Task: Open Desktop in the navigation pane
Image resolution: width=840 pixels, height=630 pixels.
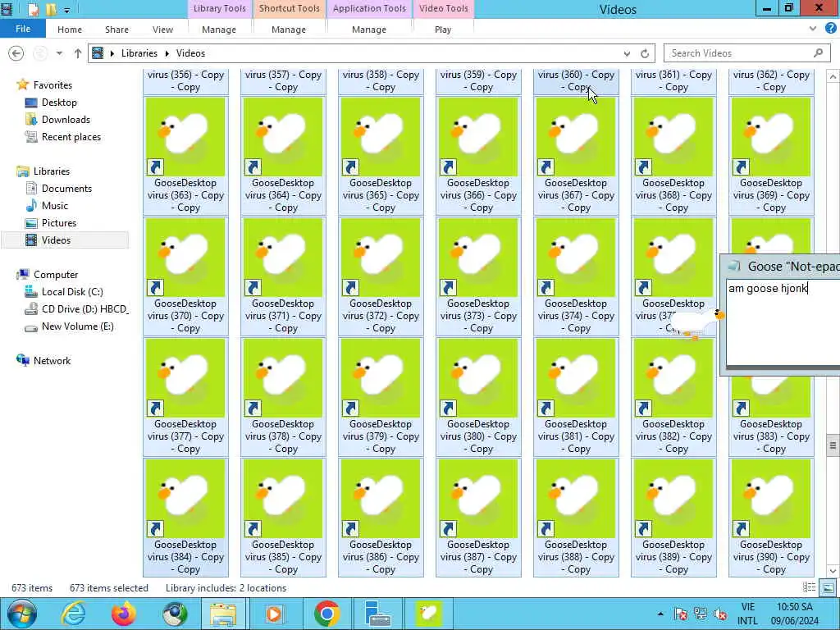Action: 59,103
